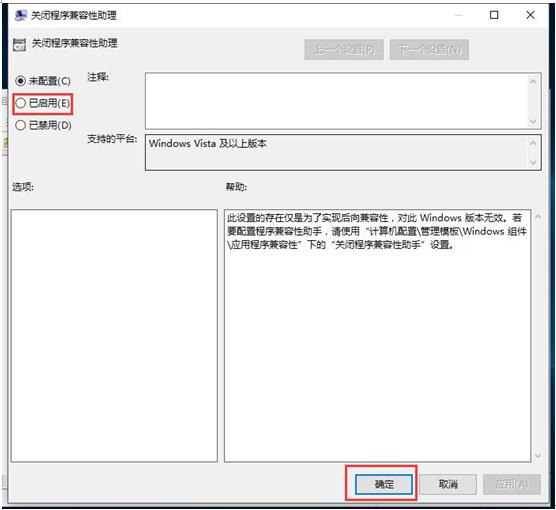Click the policy setting icon beside the heading
556x510 pixels.
pyautogui.click(x=19, y=45)
